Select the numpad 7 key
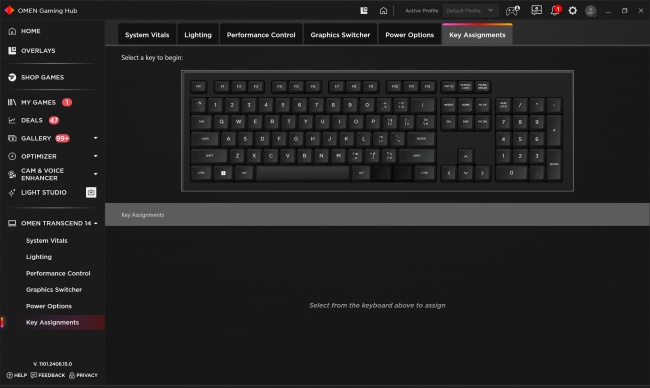Image resolution: width=650 pixels, height=388 pixels. 503,122
